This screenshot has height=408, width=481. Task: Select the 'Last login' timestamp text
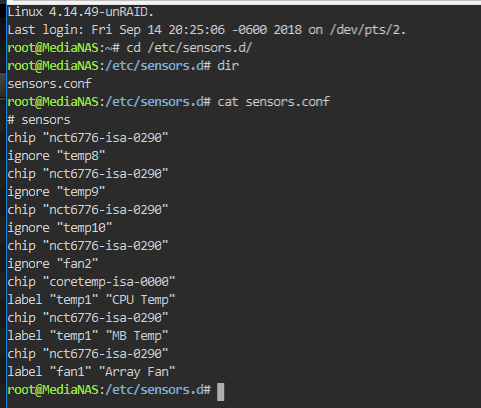click(x=196, y=30)
